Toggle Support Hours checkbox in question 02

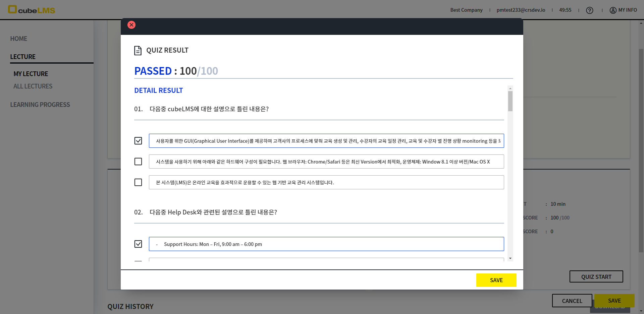[x=138, y=244]
